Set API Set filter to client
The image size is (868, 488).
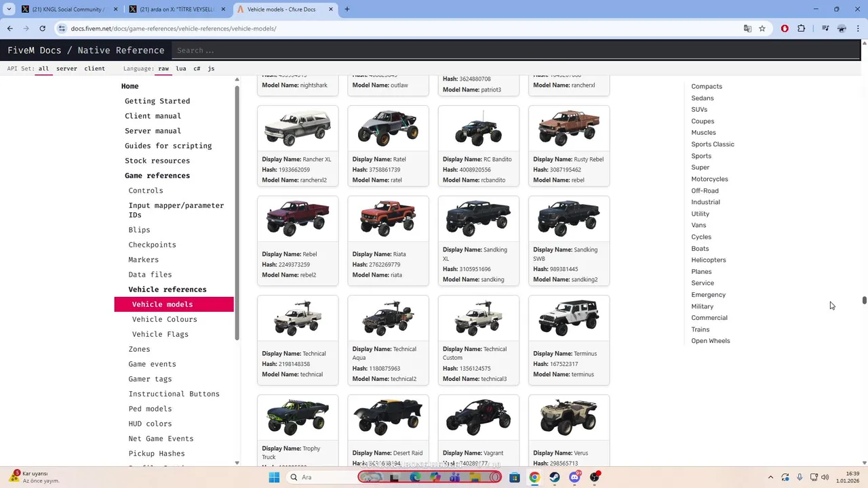click(x=94, y=68)
